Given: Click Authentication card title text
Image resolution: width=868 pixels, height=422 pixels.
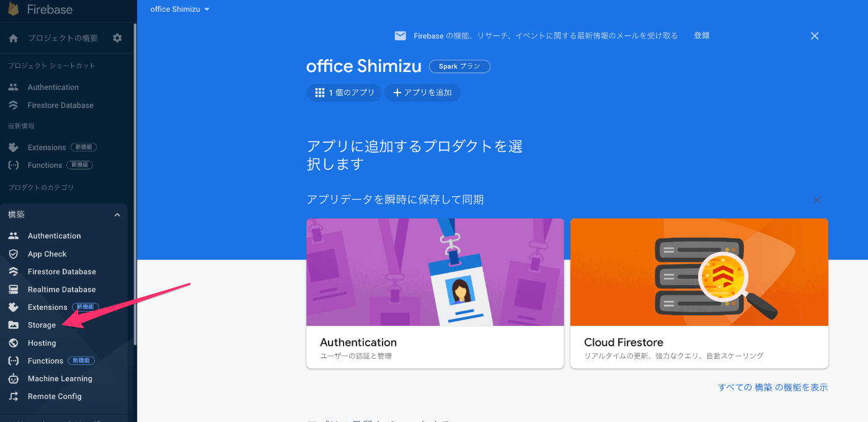Looking at the screenshot, I should [x=358, y=343].
